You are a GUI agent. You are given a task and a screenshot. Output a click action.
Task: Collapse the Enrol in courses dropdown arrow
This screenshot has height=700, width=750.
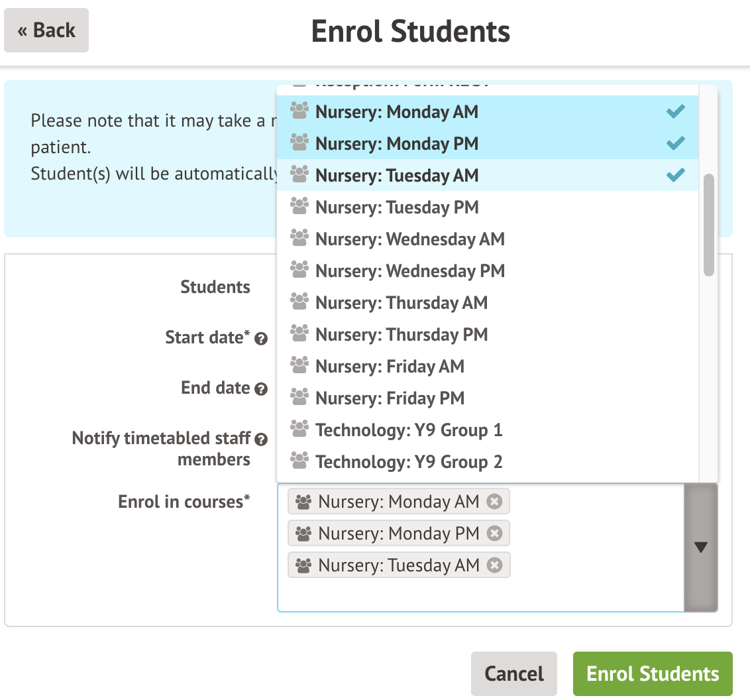point(700,548)
